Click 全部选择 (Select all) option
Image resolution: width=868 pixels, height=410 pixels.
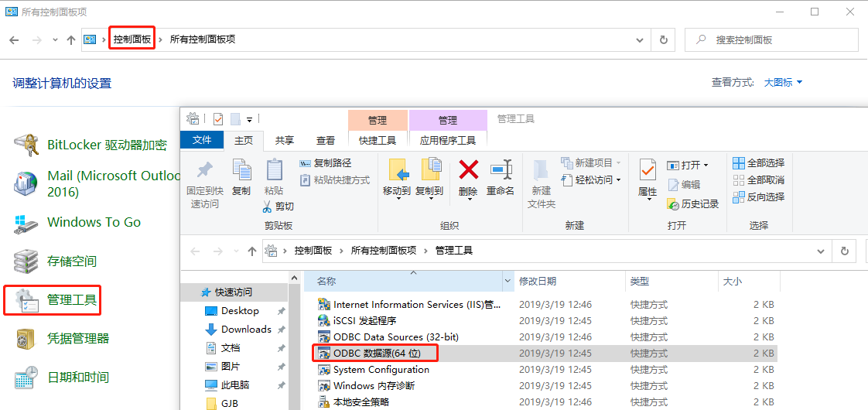[758, 163]
